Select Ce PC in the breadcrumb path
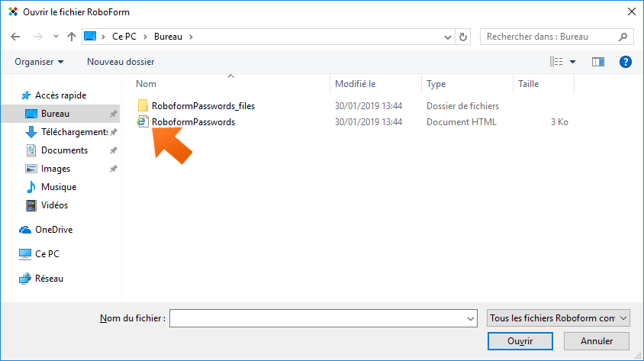Viewport: 644px width, 361px height. (x=124, y=37)
